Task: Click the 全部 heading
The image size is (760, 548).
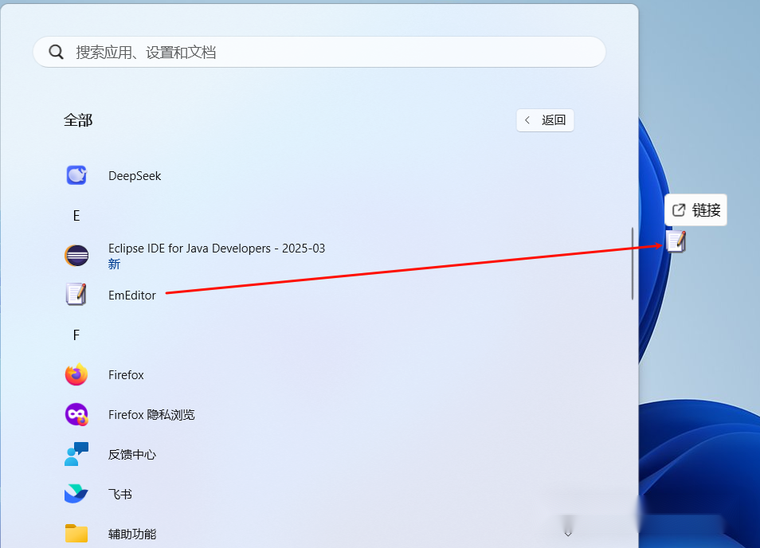Action: click(x=78, y=120)
